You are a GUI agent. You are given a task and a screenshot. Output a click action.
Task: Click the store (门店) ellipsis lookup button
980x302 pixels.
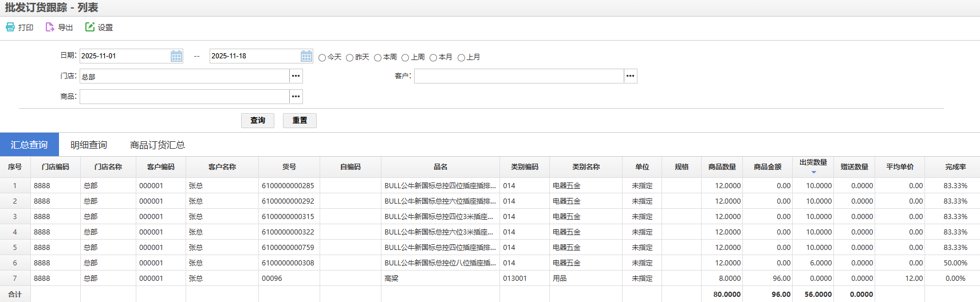(x=296, y=76)
